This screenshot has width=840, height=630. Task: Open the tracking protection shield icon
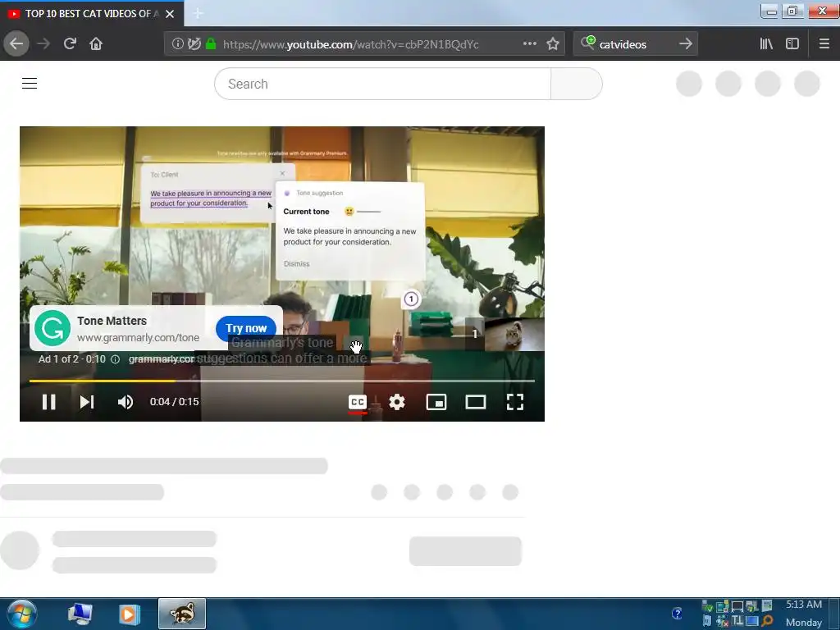[194, 44]
